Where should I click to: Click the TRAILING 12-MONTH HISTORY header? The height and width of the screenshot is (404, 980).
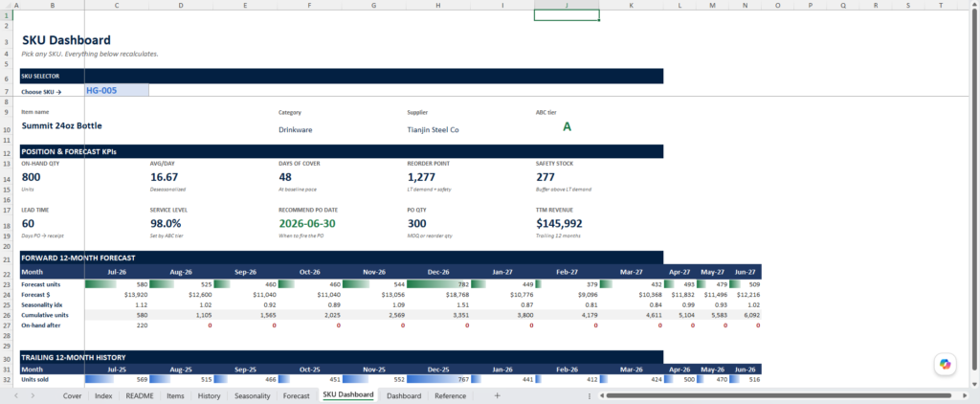tap(74, 358)
